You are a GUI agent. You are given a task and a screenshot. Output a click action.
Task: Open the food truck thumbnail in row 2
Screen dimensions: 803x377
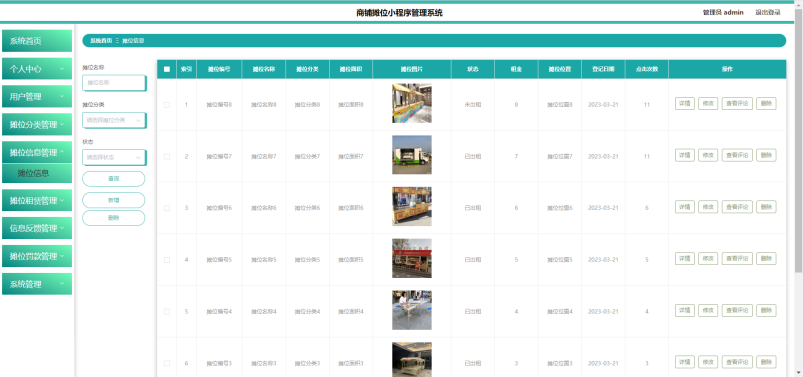(x=412, y=155)
